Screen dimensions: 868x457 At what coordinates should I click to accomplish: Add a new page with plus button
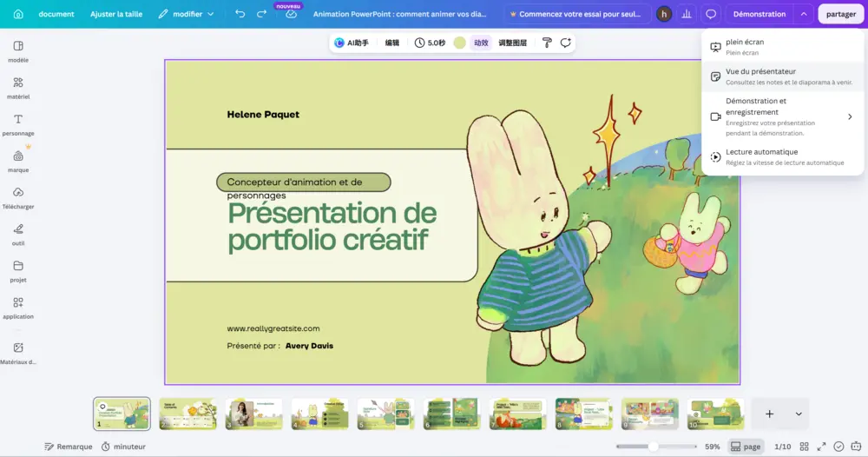[769, 414]
